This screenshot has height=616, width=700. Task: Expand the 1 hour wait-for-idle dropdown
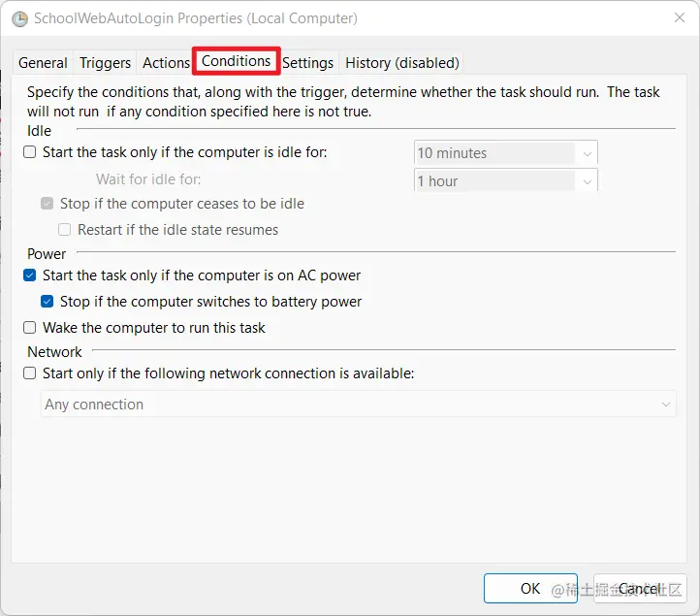click(506, 180)
